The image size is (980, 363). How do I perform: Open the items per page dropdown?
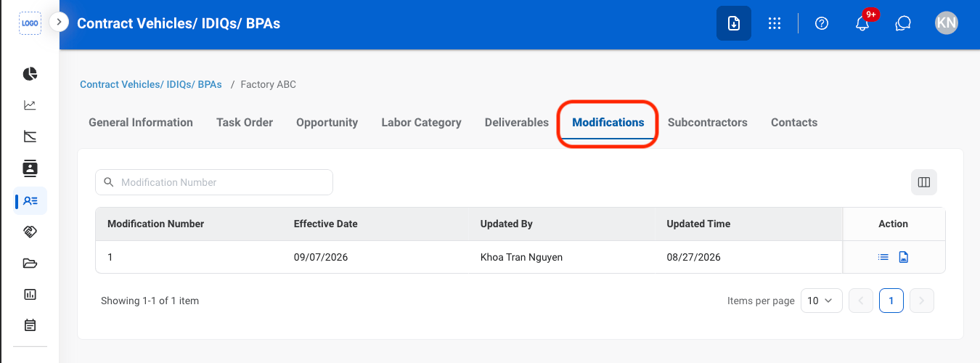(822, 301)
